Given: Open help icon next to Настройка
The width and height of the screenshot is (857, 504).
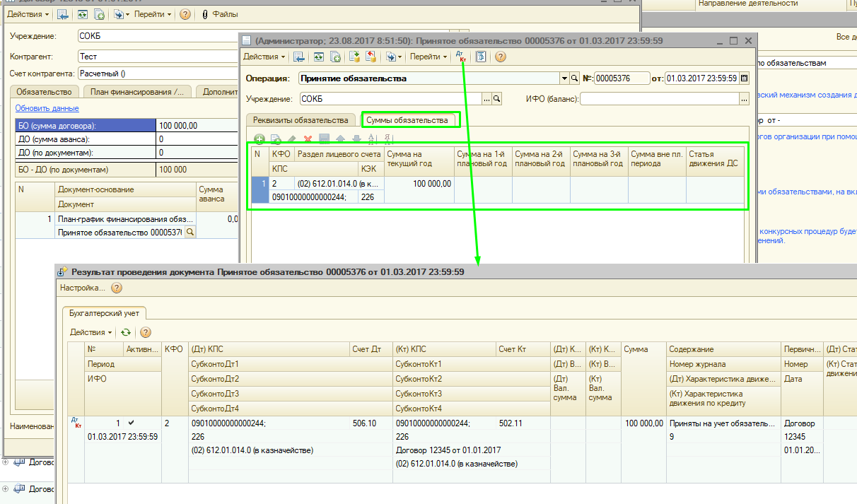Looking at the screenshot, I should [117, 288].
